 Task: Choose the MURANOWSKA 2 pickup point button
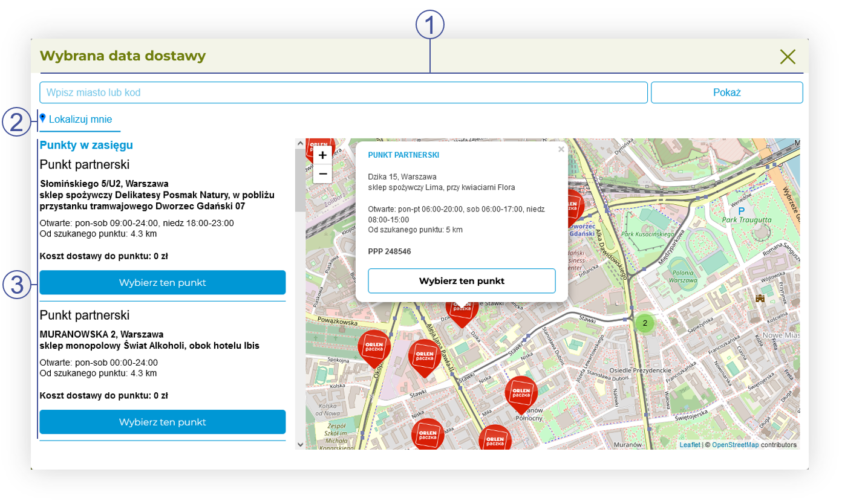pos(163,422)
